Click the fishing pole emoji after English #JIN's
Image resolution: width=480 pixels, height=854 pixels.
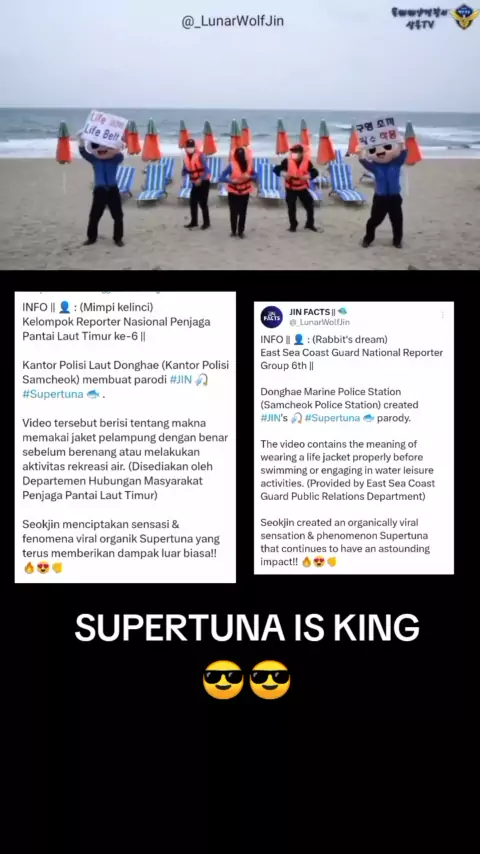click(x=296, y=418)
